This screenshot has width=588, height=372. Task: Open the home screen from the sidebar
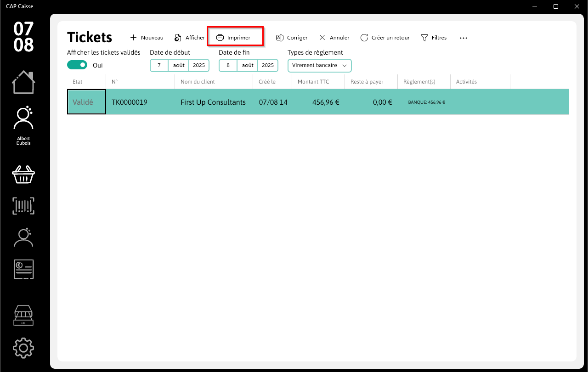(23, 82)
